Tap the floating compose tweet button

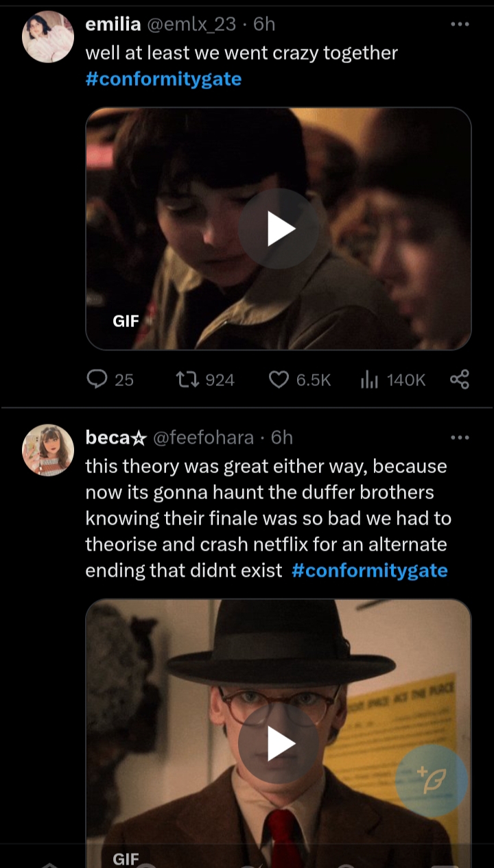click(432, 780)
